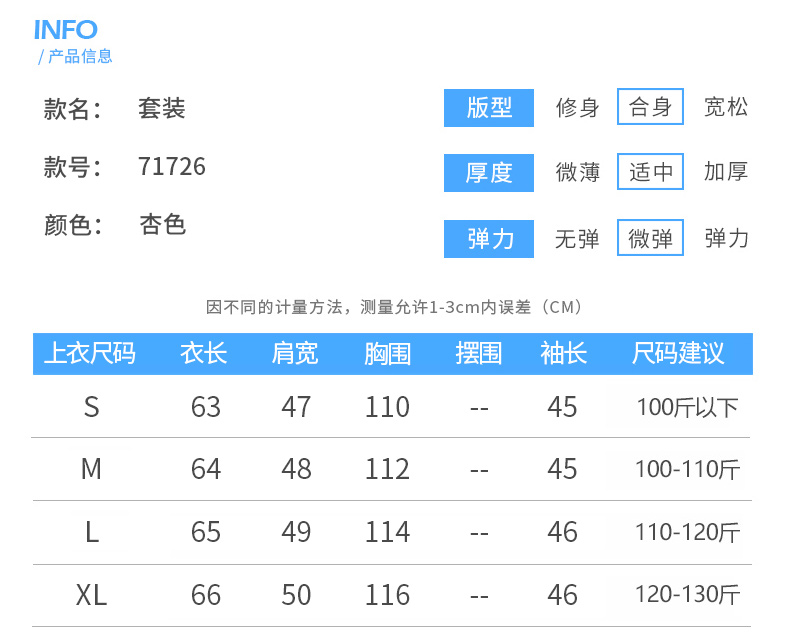
Task: Choose 无弹 elasticity option
Action: point(578,238)
